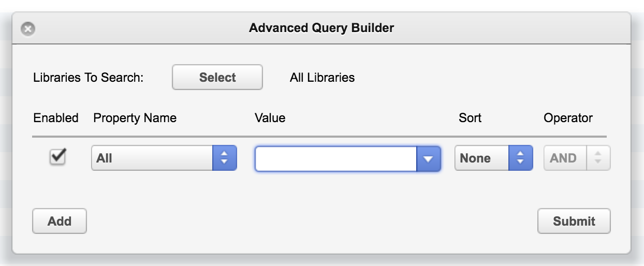Expand the Value combo box arrow

coord(428,159)
